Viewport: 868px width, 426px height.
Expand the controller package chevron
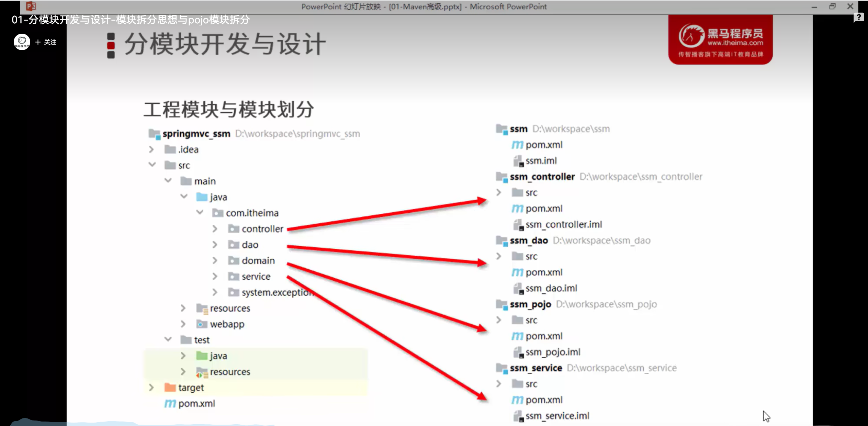coord(215,229)
